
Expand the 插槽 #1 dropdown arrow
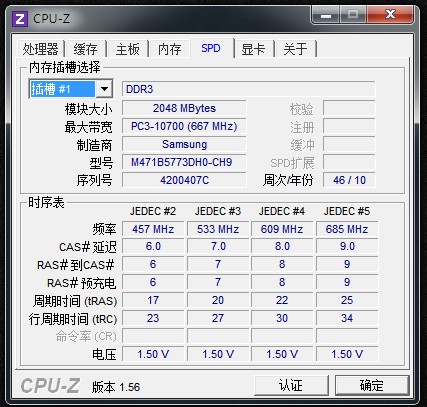(x=104, y=89)
